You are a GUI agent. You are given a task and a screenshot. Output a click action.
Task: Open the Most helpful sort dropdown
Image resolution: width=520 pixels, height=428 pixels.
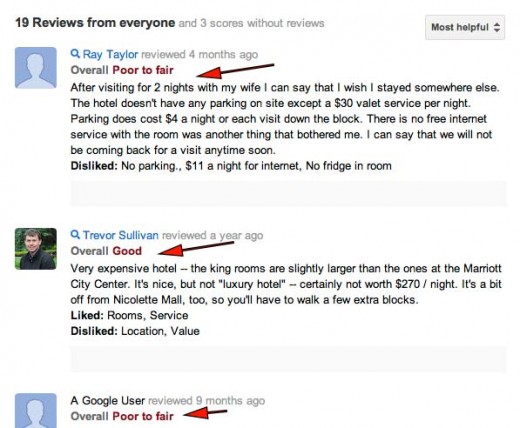click(465, 27)
